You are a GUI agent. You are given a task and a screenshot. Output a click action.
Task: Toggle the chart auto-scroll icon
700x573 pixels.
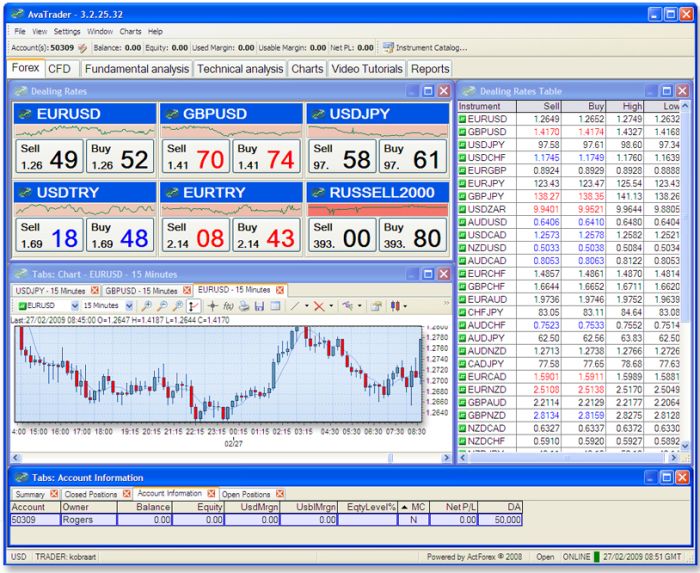[194, 306]
